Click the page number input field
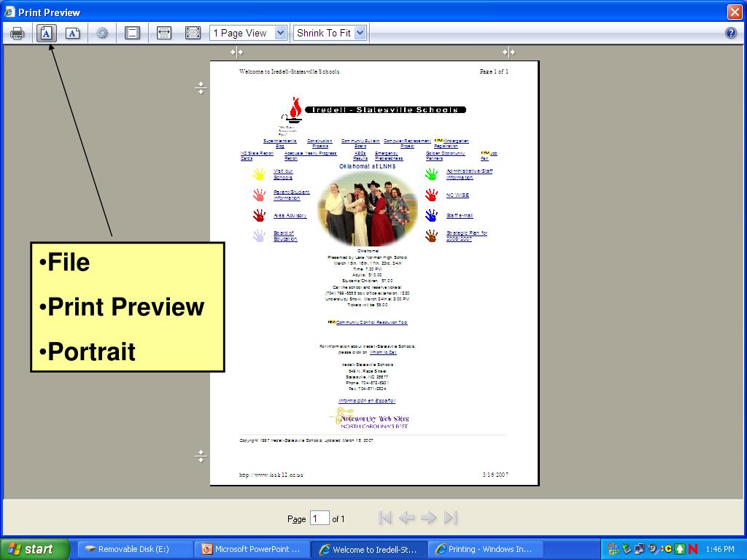Image resolution: width=747 pixels, height=560 pixels. point(320,518)
